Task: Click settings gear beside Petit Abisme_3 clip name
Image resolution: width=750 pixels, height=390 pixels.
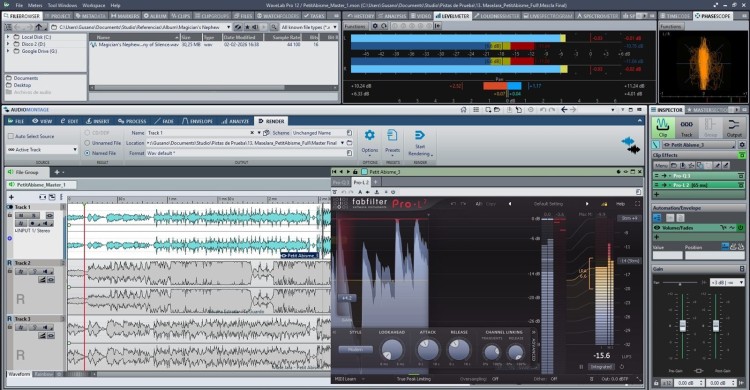Action: [742, 145]
